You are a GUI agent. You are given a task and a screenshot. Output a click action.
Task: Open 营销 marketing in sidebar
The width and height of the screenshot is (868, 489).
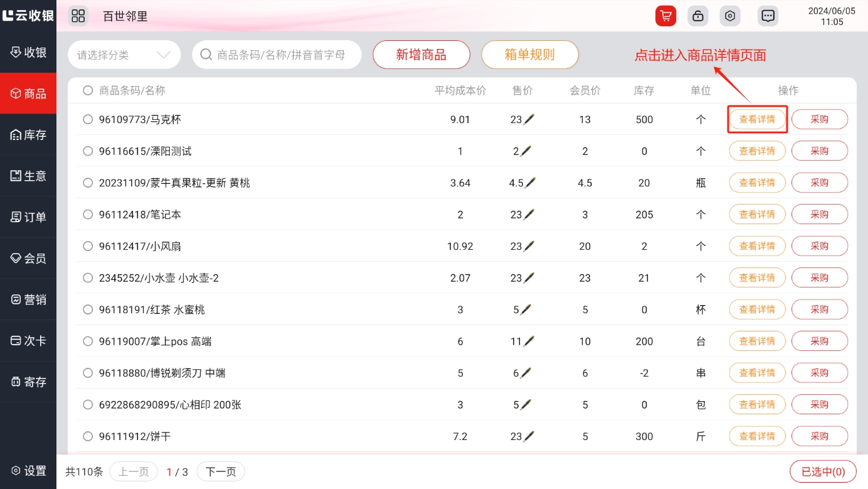click(28, 299)
